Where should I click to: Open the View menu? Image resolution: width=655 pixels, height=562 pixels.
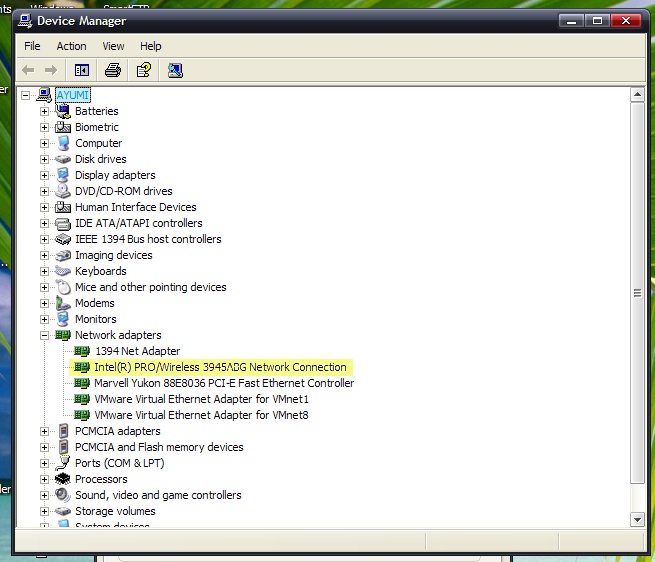(x=113, y=46)
